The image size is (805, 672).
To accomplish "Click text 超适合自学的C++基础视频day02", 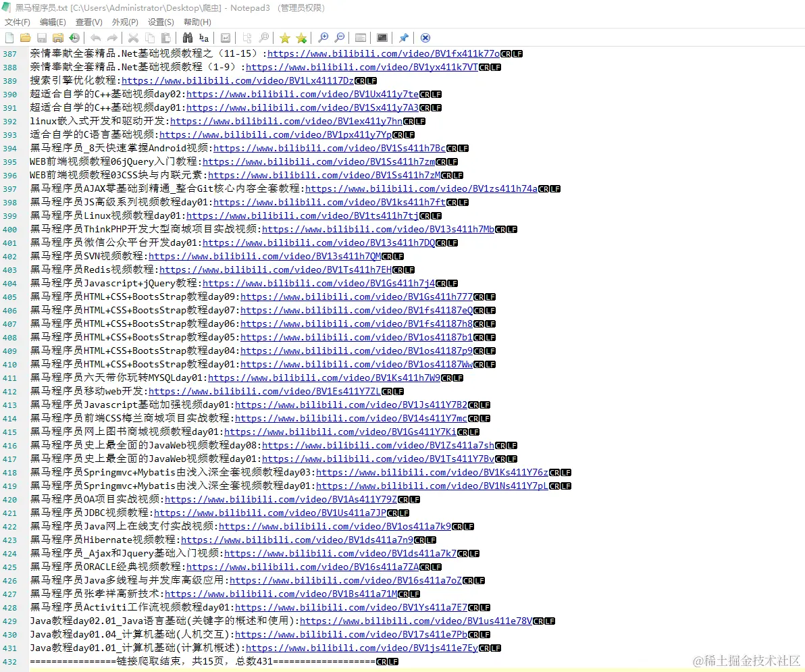I will tap(105, 94).
